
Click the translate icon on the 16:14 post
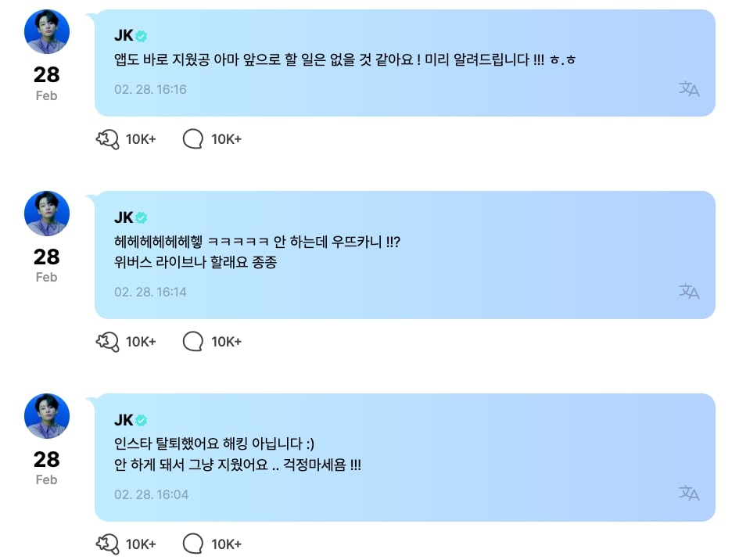[688, 292]
